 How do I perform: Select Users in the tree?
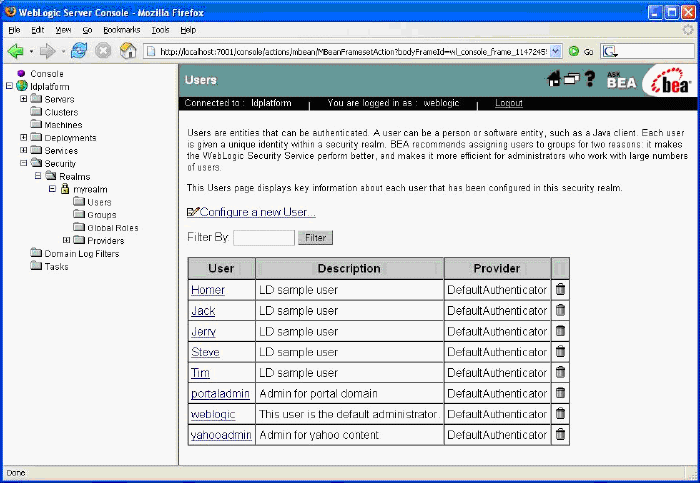click(99, 202)
